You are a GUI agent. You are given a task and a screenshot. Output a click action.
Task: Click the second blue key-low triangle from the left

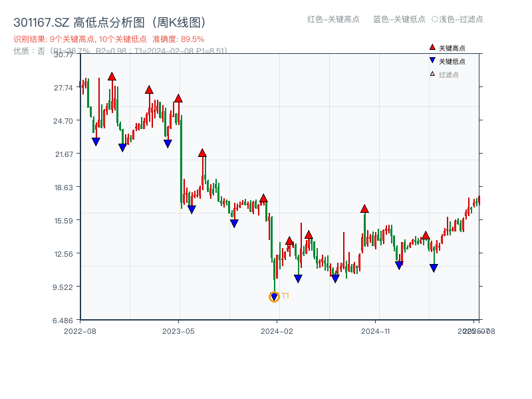pos(122,148)
